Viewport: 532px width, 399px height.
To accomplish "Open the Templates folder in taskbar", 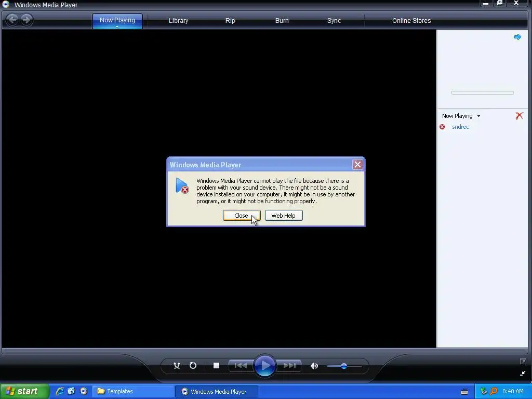I will (134, 391).
